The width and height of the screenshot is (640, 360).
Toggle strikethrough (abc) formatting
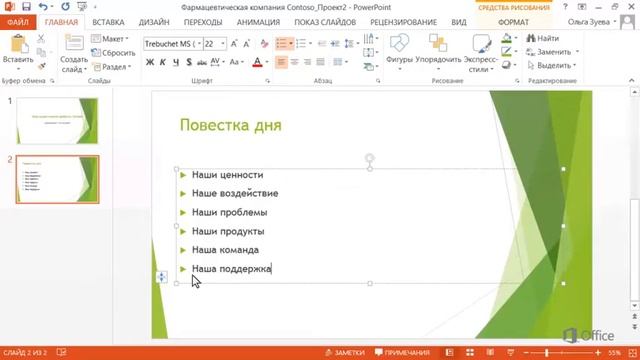click(202, 62)
